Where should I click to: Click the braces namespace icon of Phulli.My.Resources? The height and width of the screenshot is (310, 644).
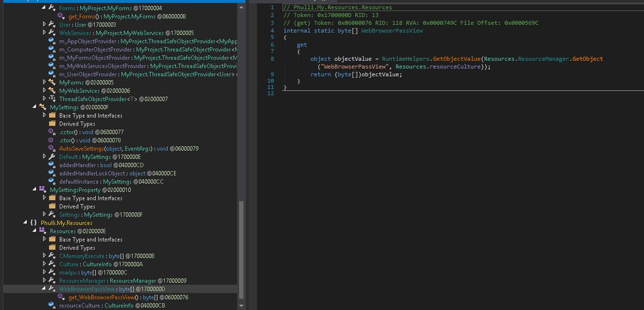(x=34, y=223)
